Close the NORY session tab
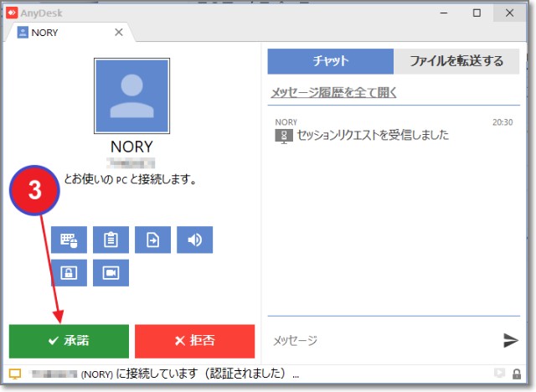This screenshot has height=392, width=536. (118, 32)
